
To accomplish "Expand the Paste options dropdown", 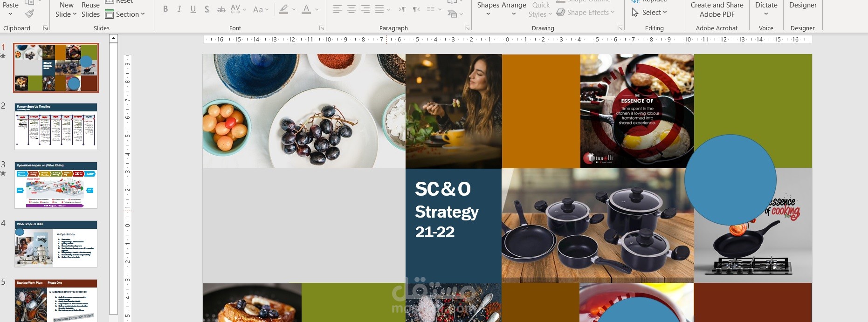I will 10,14.
